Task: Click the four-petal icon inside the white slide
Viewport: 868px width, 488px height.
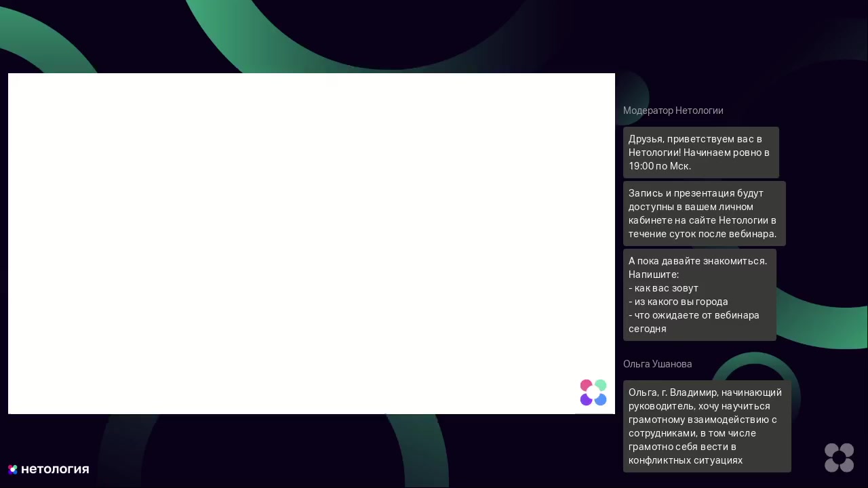Action: [593, 392]
